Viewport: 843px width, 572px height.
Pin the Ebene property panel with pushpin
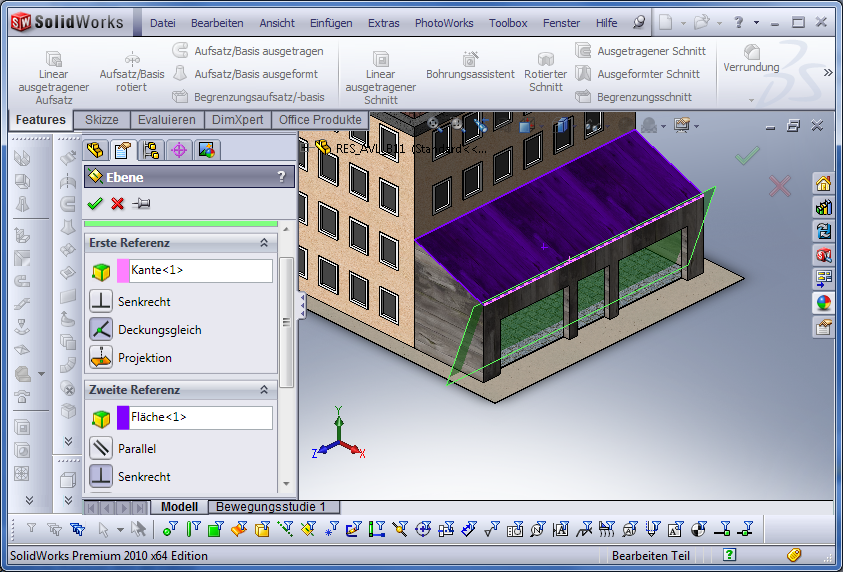tap(141, 203)
